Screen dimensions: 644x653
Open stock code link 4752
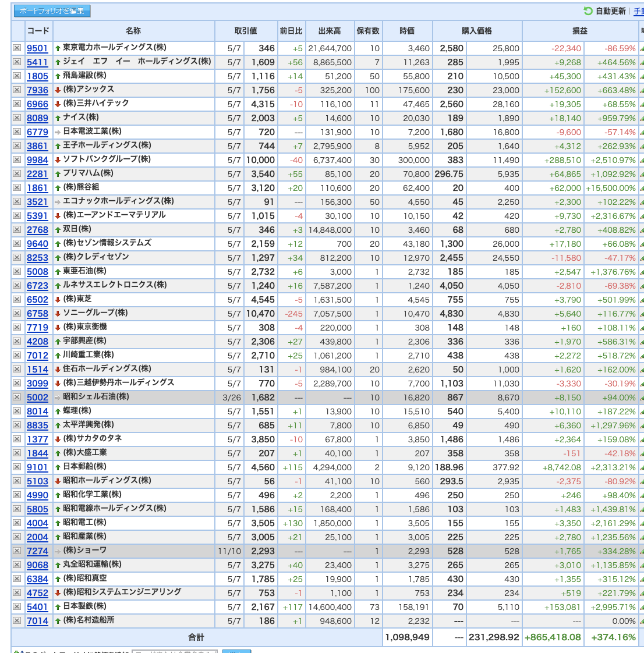click(37, 593)
